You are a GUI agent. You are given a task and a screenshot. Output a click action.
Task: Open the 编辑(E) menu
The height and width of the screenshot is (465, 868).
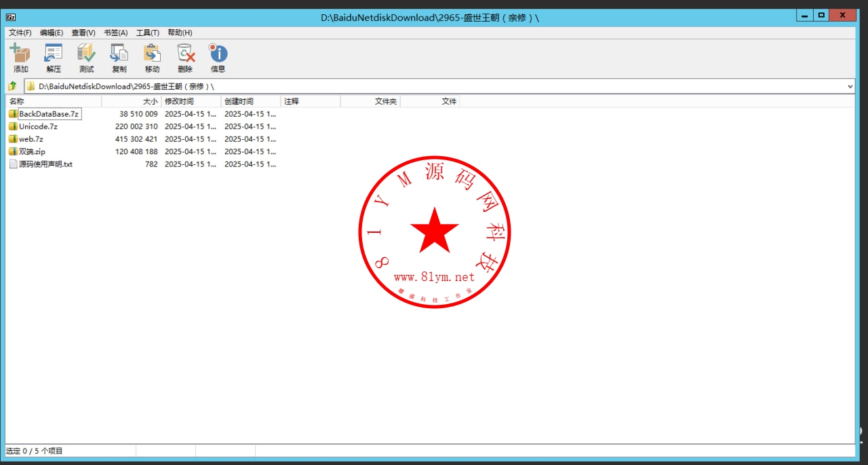52,33
